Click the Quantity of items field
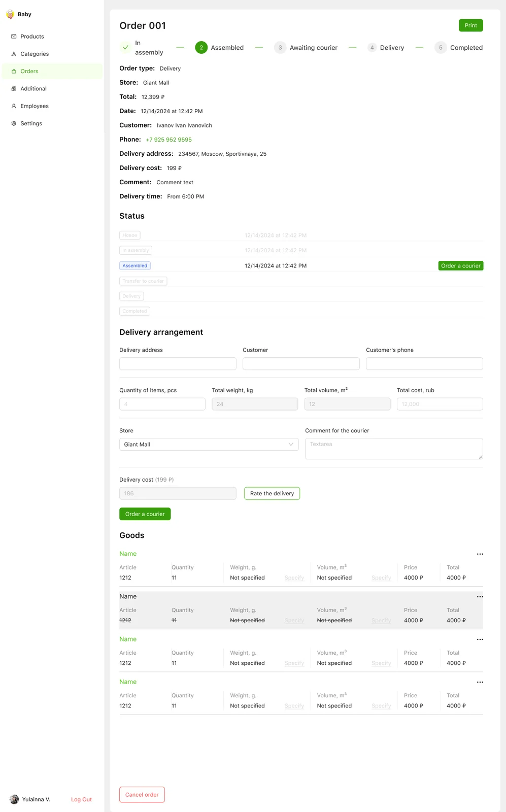 pyautogui.click(x=162, y=404)
